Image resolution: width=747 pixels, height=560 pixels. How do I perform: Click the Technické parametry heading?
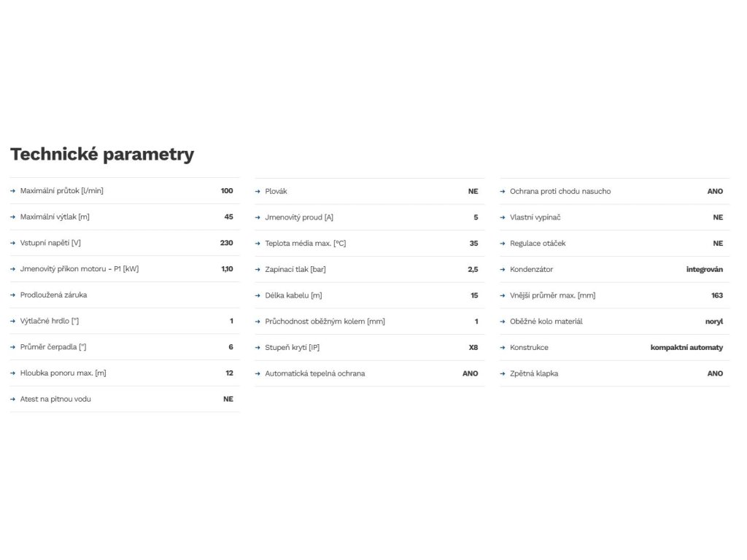point(102,155)
